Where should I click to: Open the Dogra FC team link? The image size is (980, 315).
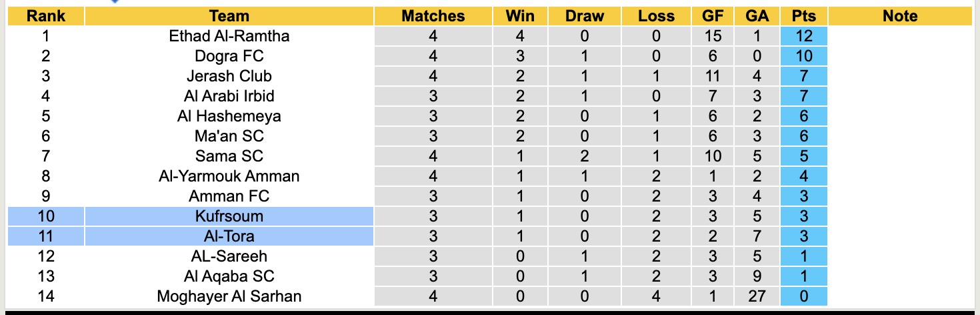point(229,56)
